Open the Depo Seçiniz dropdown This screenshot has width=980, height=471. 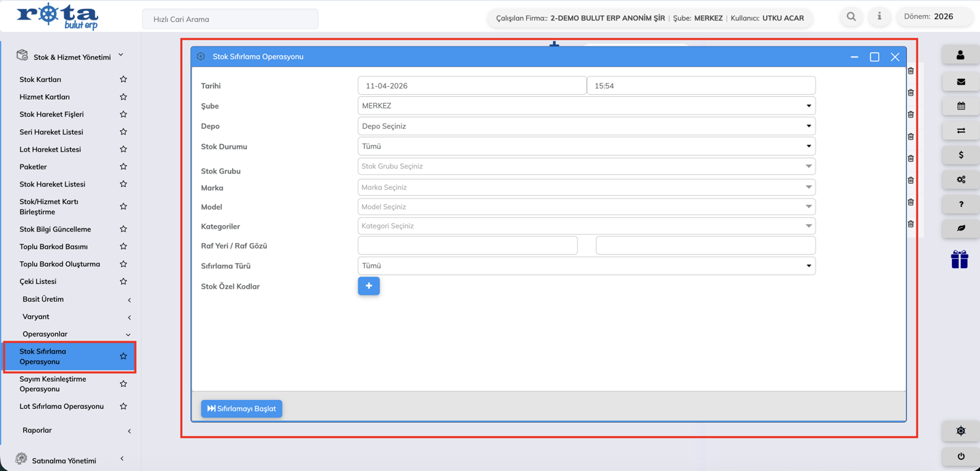586,126
